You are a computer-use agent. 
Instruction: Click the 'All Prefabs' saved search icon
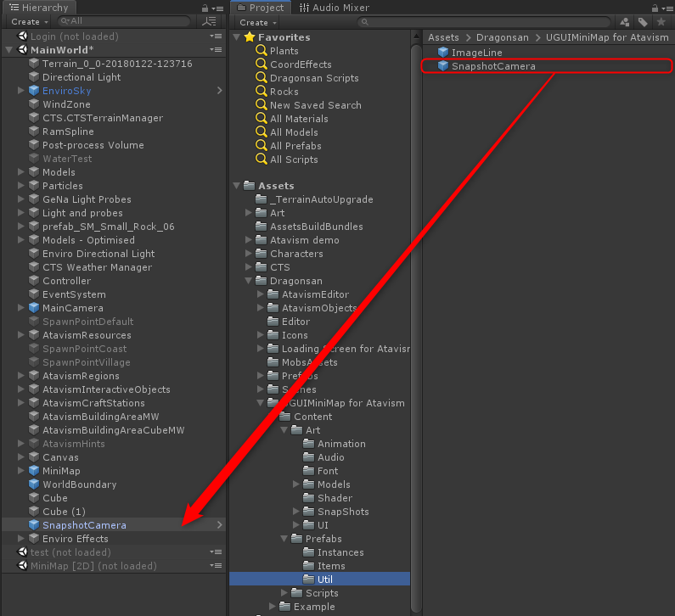coord(262,146)
